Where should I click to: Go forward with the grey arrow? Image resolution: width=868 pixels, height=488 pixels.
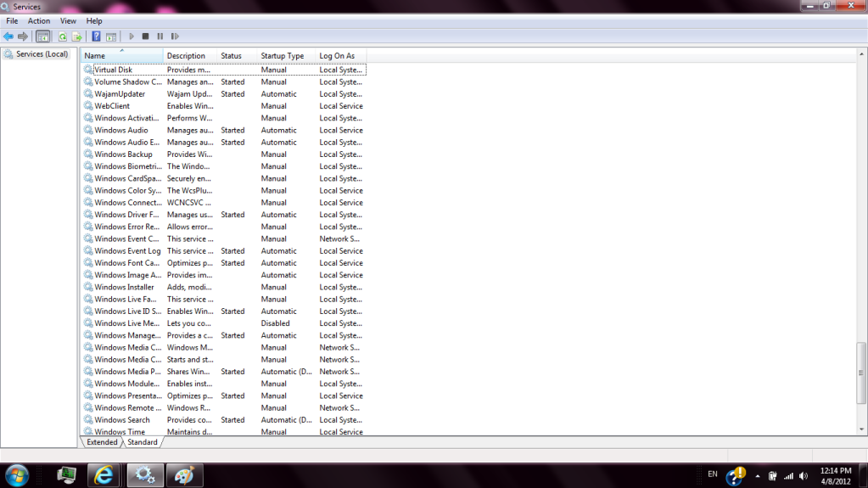coord(23,36)
